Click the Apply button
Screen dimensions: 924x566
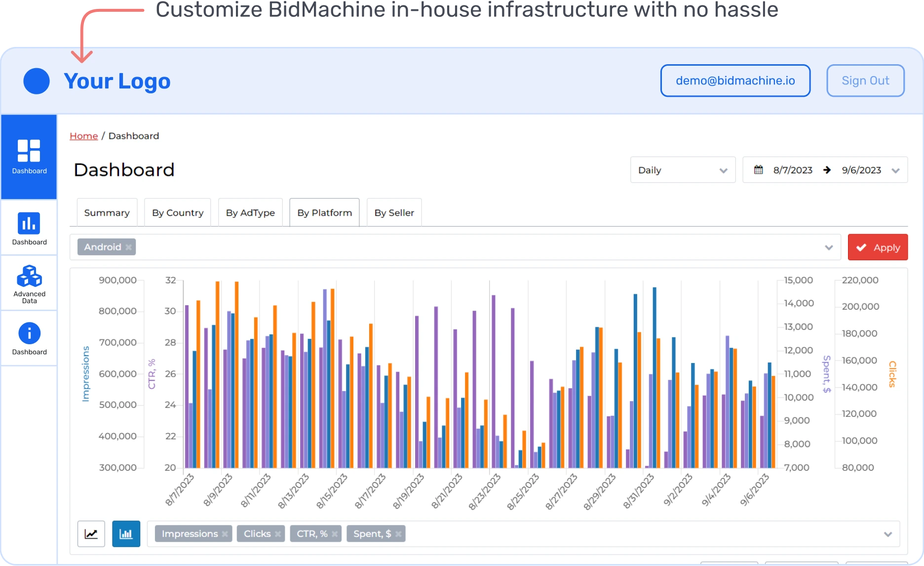coord(878,247)
